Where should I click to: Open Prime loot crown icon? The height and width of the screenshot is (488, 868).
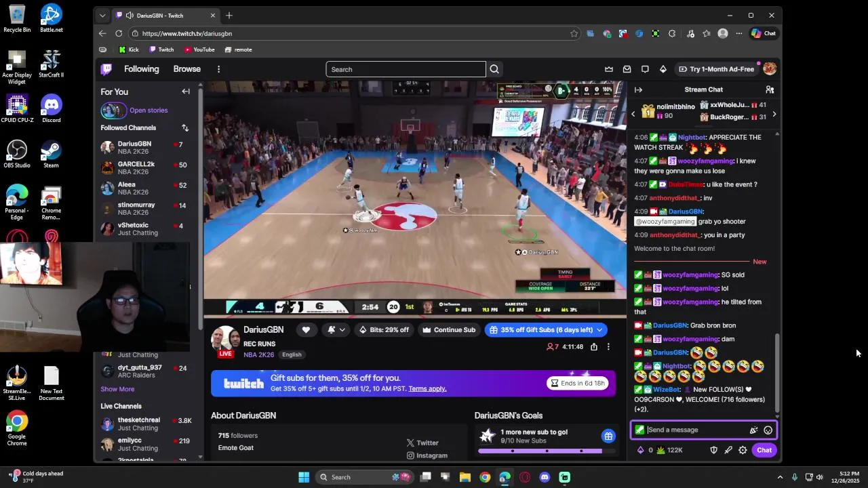[x=609, y=69]
